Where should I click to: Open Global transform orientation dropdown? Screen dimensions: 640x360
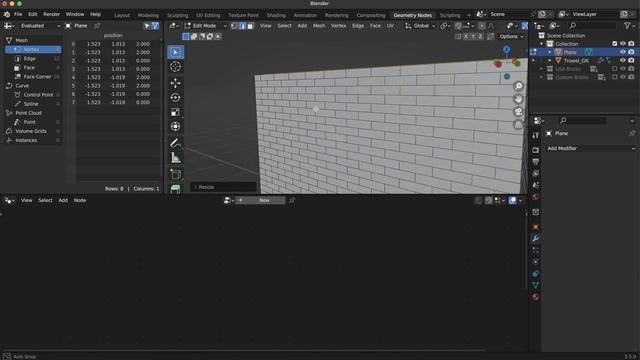420,26
